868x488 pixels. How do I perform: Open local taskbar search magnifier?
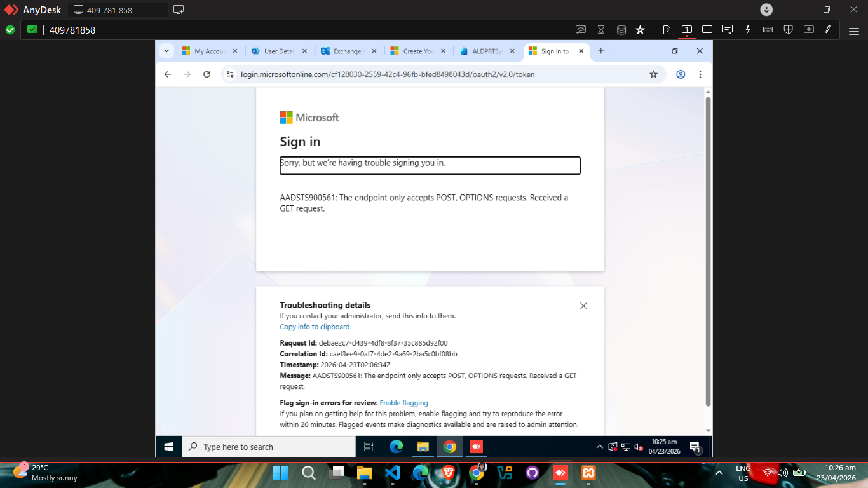pyautogui.click(x=309, y=473)
